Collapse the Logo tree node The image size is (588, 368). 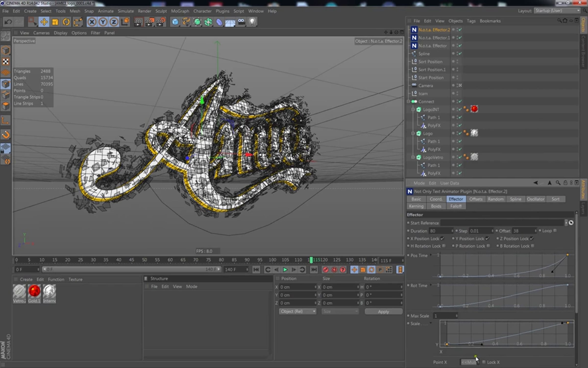point(413,133)
